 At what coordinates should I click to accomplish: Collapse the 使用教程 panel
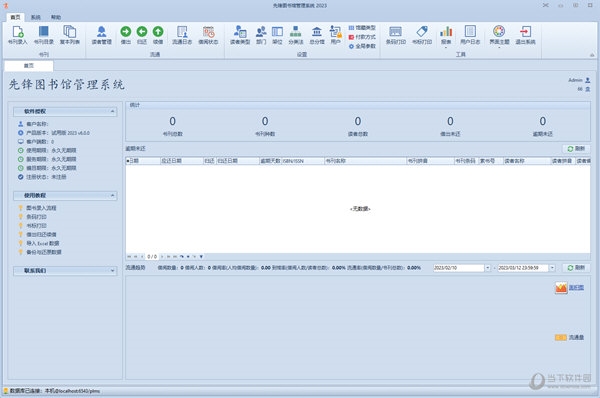pos(112,196)
